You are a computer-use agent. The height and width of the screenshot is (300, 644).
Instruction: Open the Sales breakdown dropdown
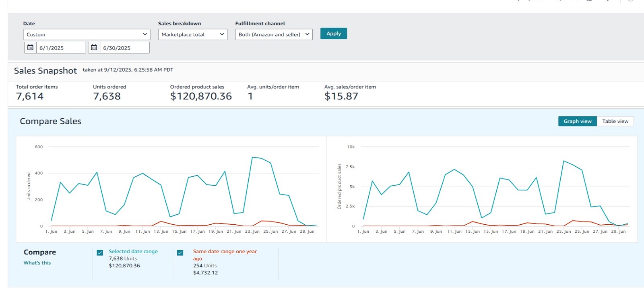(193, 35)
